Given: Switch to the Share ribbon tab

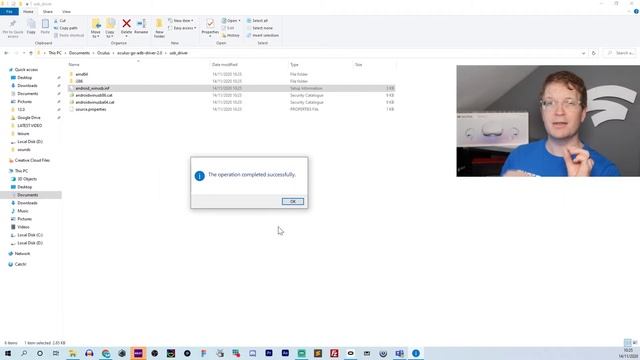Looking at the screenshot, I should tap(48, 11).
